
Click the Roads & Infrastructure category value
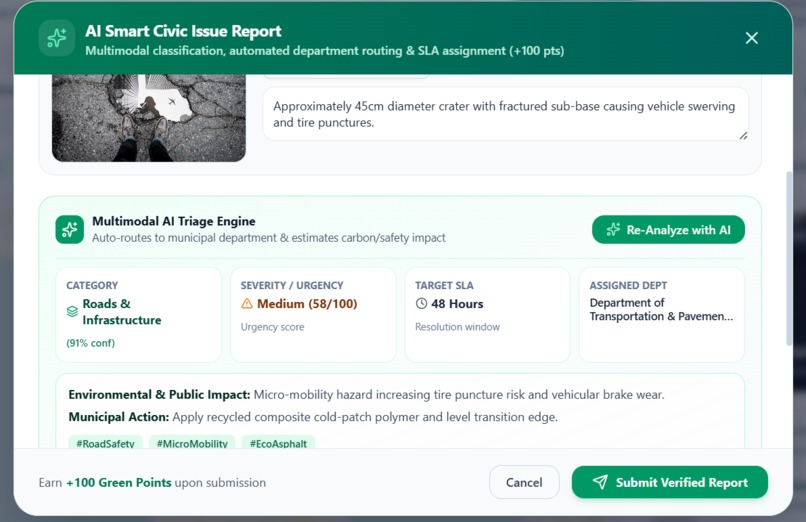pos(122,312)
